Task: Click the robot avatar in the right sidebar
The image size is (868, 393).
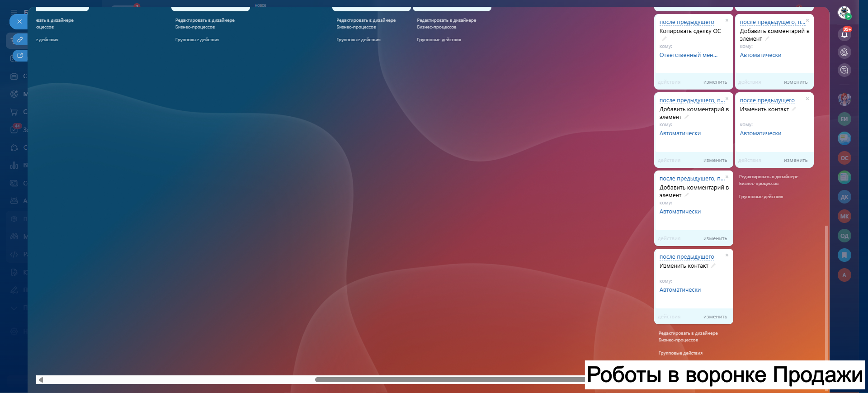Action: 844,13
